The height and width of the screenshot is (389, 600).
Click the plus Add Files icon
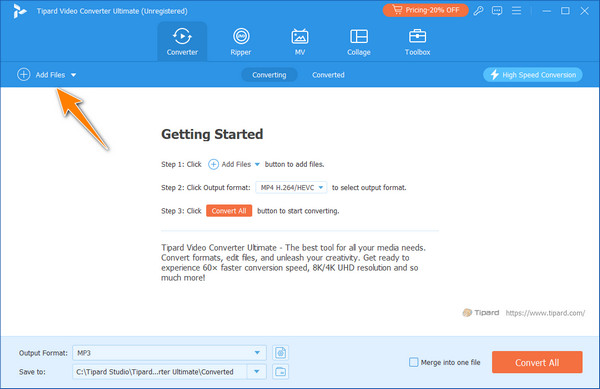[24, 75]
